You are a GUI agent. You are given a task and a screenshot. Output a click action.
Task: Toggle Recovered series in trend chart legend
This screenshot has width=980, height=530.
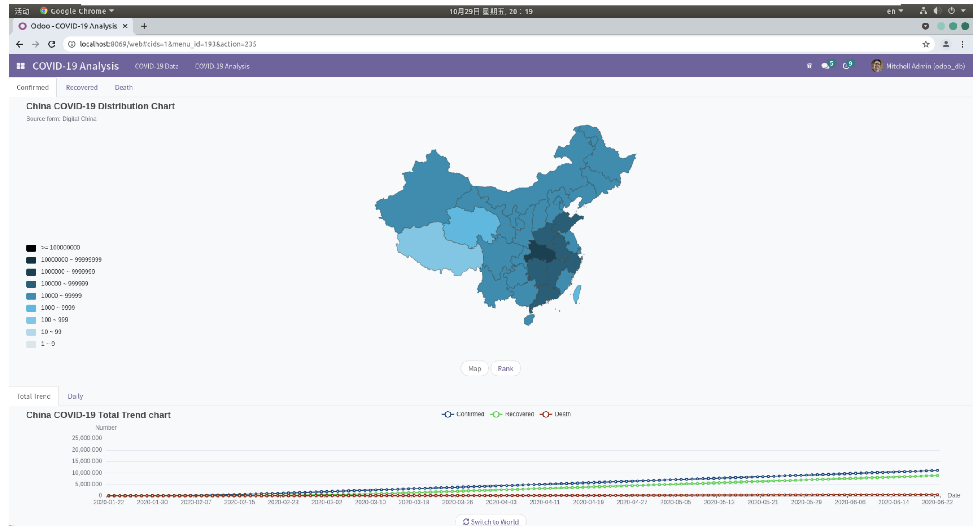513,414
